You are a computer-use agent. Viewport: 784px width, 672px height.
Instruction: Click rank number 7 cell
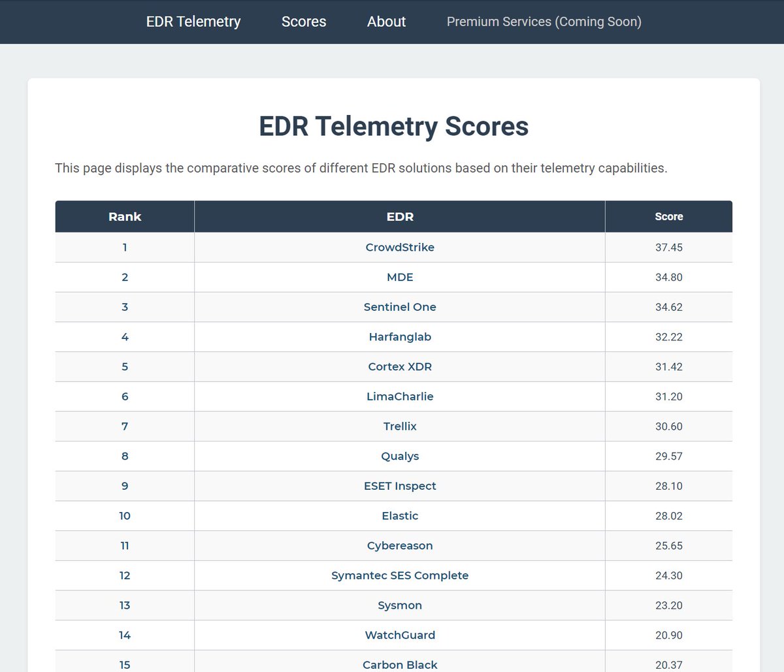(125, 426)
